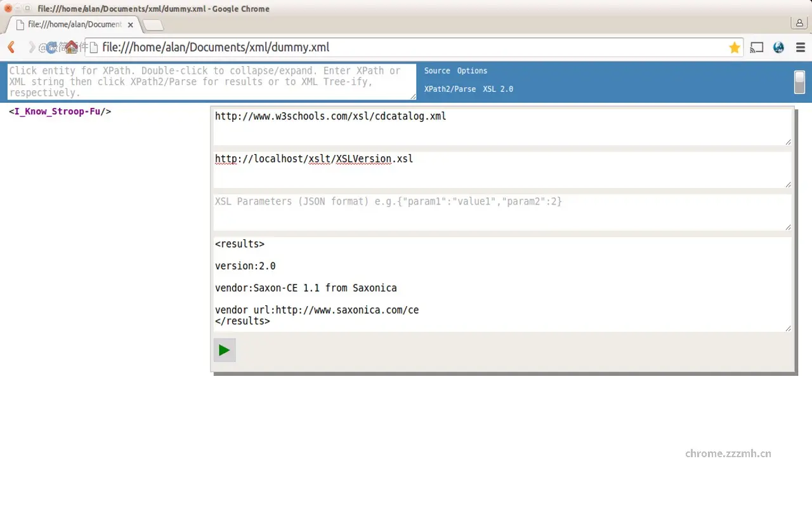
Task: Click the blue bar scrollbar thumb
Action: pos(799,82)
